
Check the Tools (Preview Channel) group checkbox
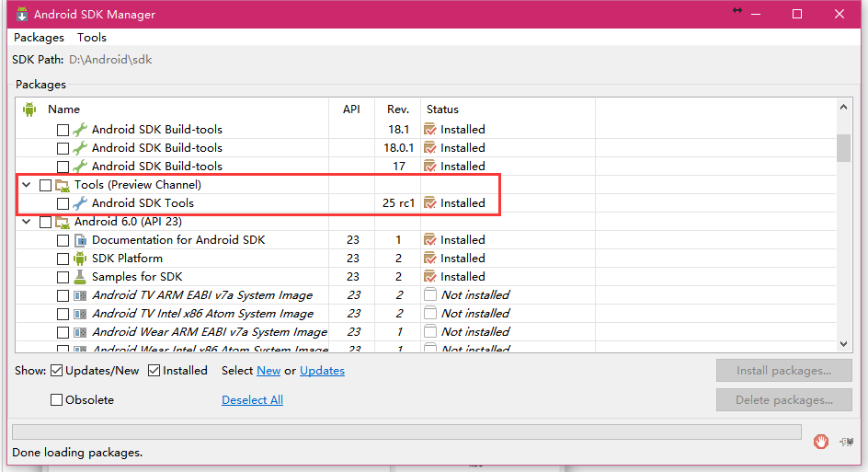[x=45, y=186]
